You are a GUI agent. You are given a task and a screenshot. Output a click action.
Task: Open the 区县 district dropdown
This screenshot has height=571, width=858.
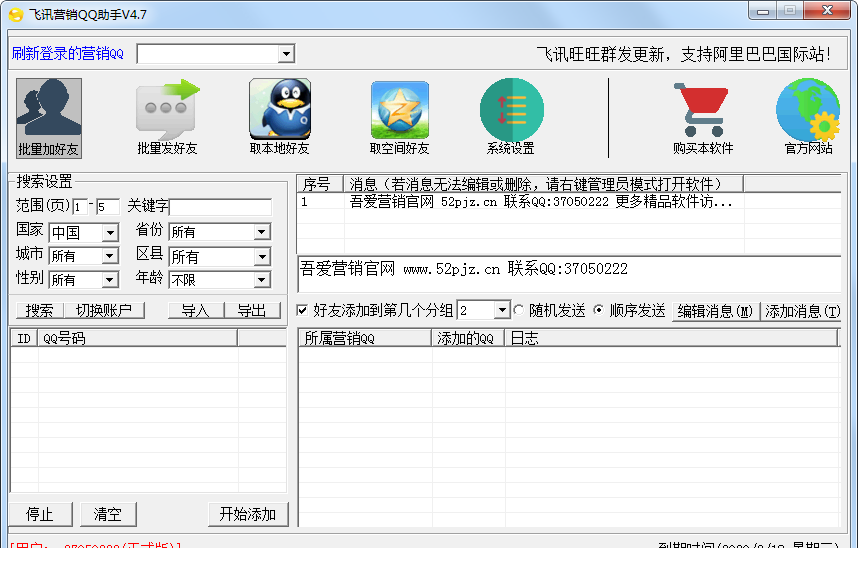pyautogui.click(x=262, y=257)
